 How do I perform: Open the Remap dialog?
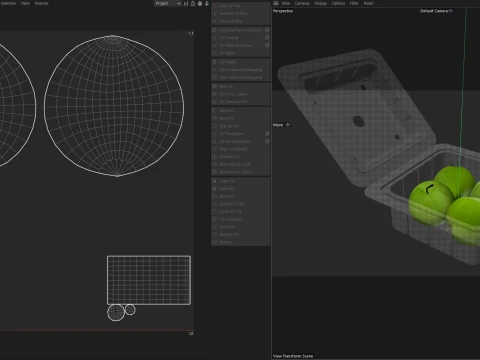241,242
